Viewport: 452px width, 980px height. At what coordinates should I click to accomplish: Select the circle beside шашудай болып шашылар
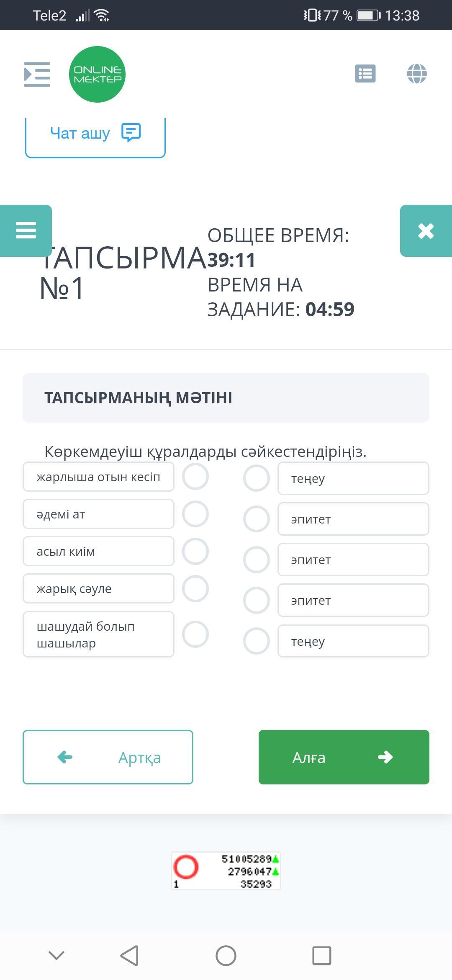pyautogui.click(x=195, y=634)
